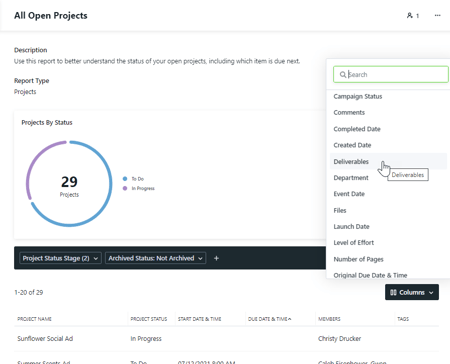The height and width of the screenshot is (364, 450).
Task: Select Created Date from the column list
Action: pos(352,145)
